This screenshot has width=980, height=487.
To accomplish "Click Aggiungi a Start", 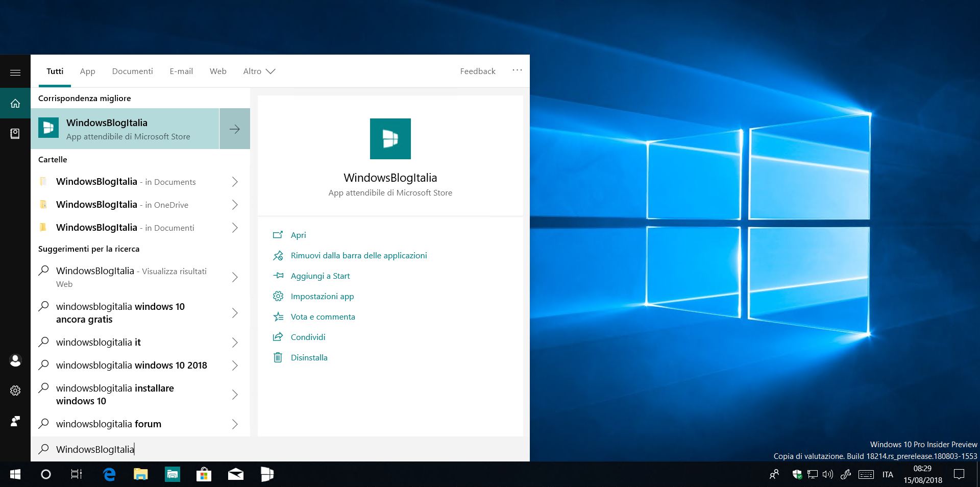I will pos(320,276).
